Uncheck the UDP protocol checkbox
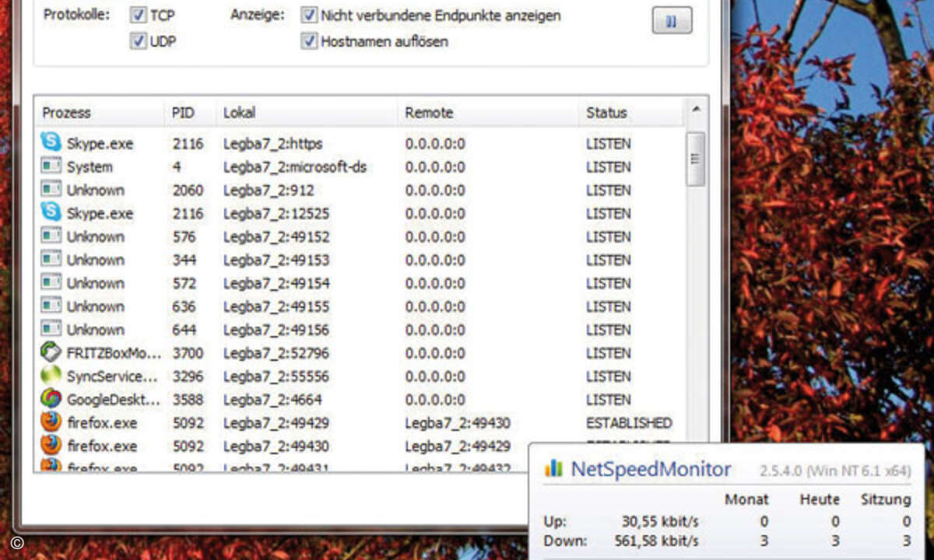934x560 pixels. tap(139, 41)
